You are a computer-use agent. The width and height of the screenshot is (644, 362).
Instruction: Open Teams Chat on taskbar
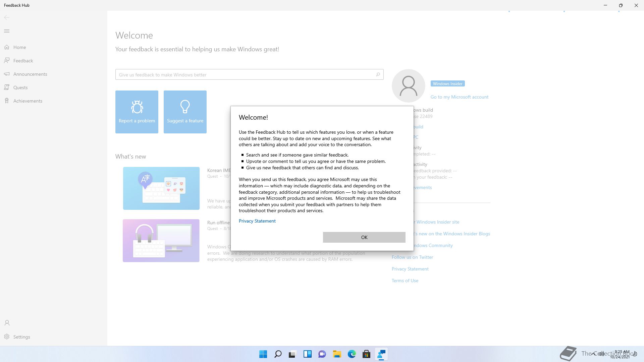coord(322,354)
